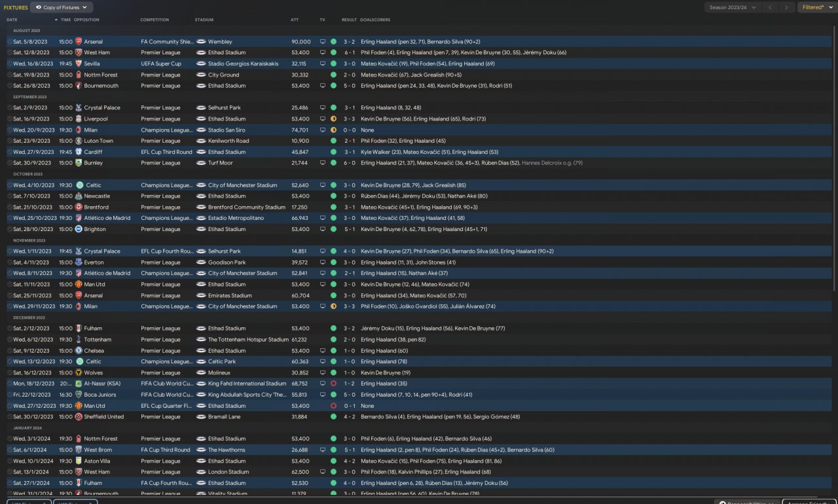The image size is (838, 504).
Task: Tick the selection circle for West Brom 6/1/2024
Action: (10, 450)
